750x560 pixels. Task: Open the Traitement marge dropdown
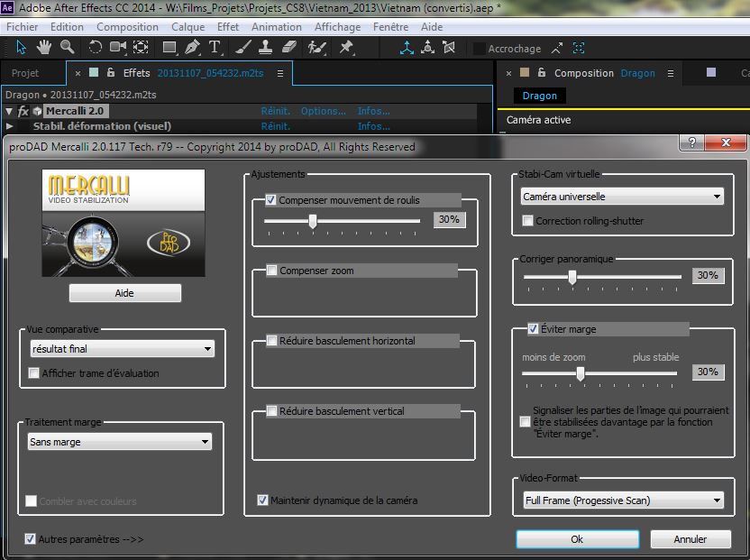pyautogui.click(x=120, y=442)
